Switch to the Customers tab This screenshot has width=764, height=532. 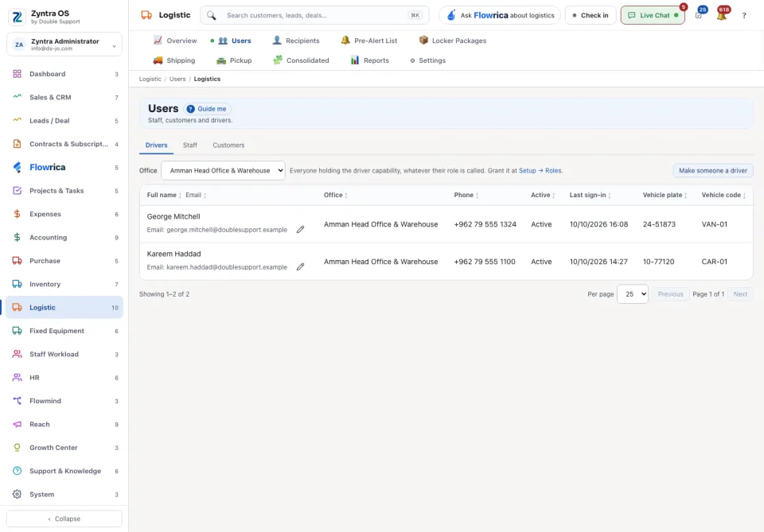(228, 145)
